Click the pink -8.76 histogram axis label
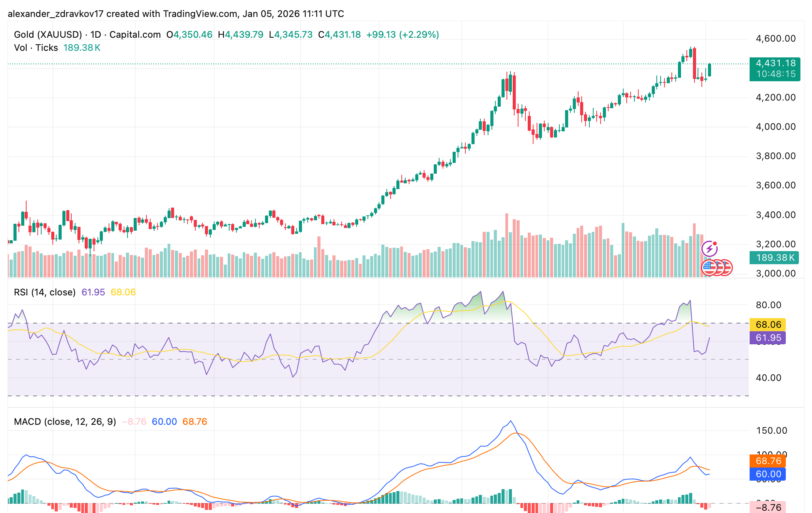 pyautogui.click(x=768, y=507)
